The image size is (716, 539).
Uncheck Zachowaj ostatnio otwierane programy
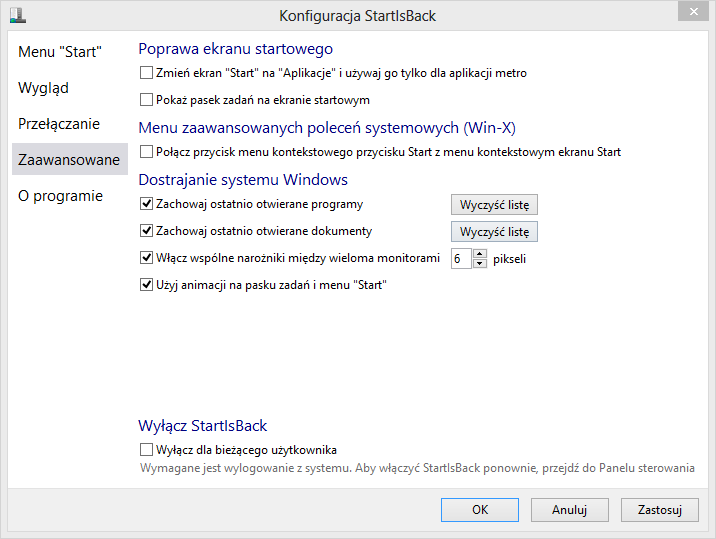tap(146, 204)
